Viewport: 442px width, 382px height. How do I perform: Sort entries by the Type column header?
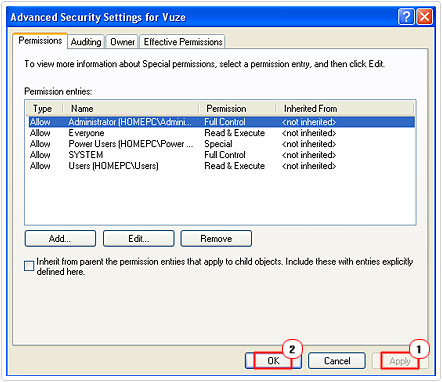pos(44,109)
